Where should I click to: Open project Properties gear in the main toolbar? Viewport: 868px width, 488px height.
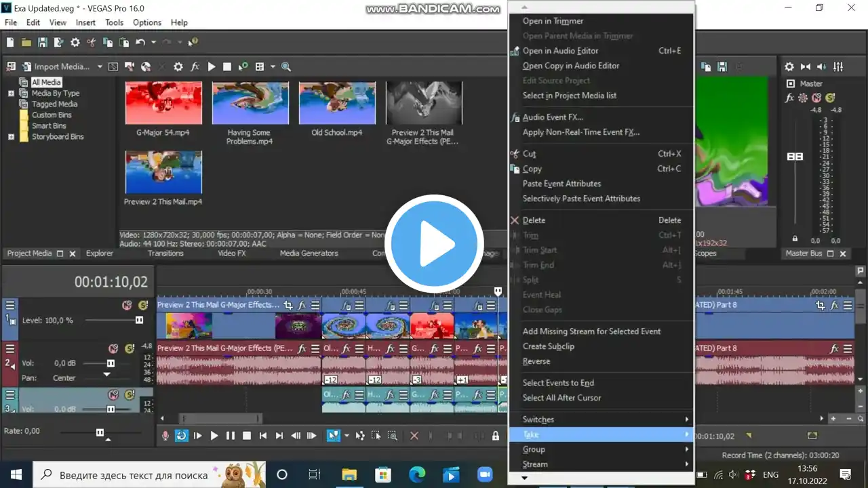[x=75, y=43]
